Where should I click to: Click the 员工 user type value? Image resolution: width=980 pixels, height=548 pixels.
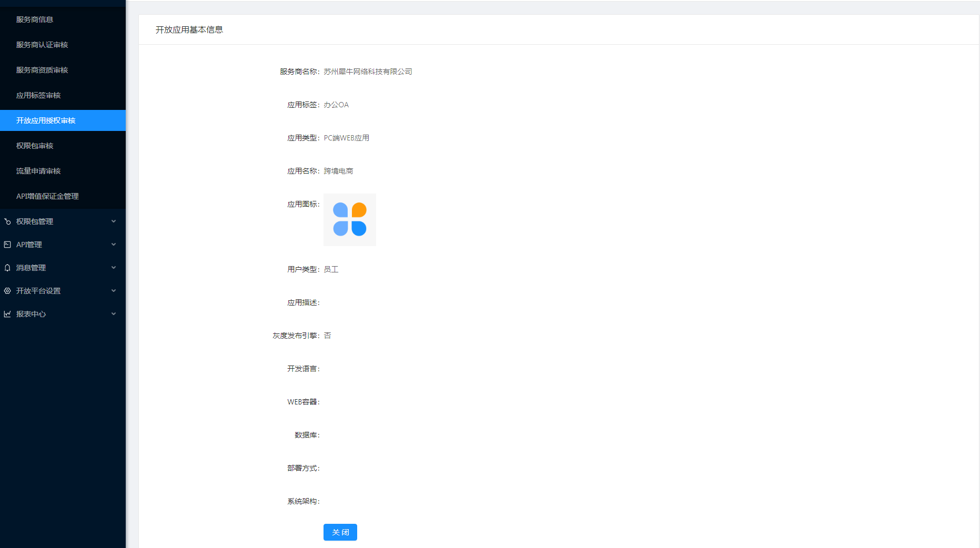click(331, 269)
